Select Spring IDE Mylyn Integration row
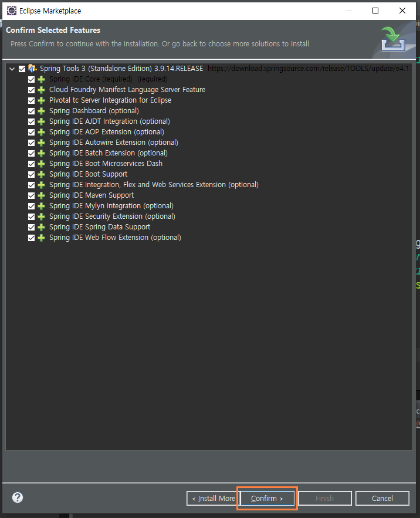Image resolution: width=420 pixels, height=518 pixels. tap(111, 206)
